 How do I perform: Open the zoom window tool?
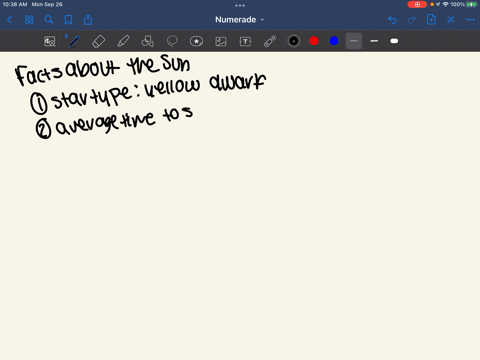click(x=50, y=41)
